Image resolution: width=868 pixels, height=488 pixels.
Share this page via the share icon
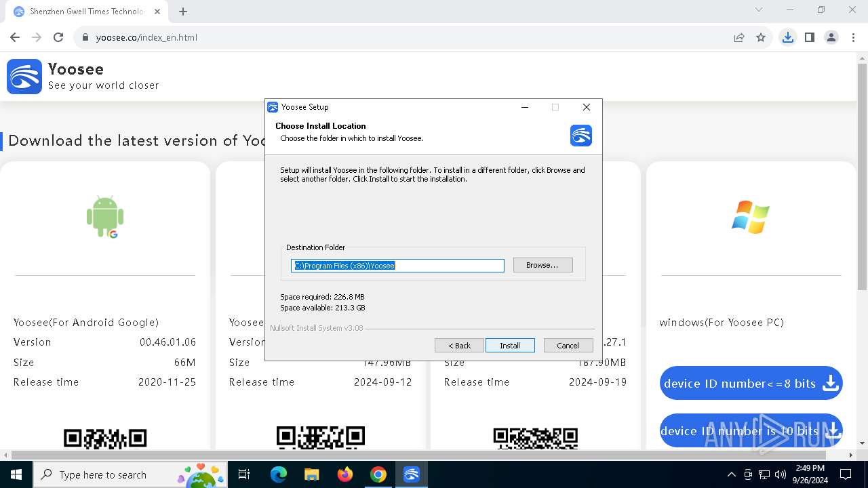pyautogui.click(x=739, y=37)
